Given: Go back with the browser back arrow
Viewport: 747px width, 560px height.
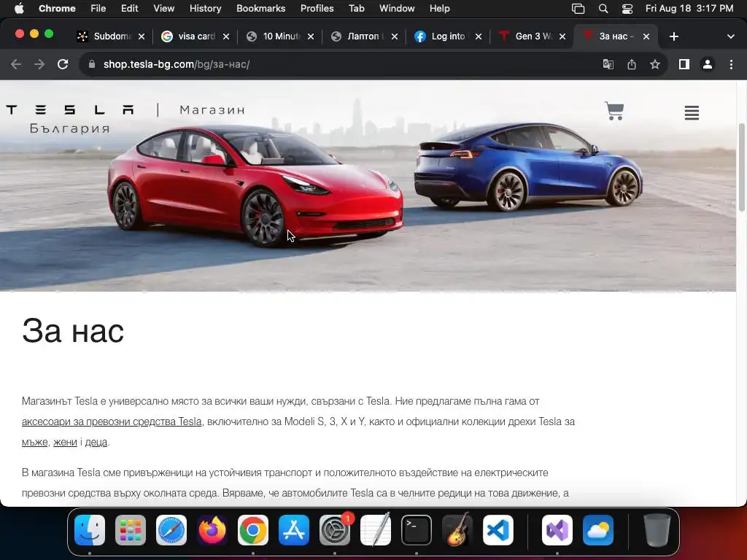Looking at the screenshot, I should (16, 64).
